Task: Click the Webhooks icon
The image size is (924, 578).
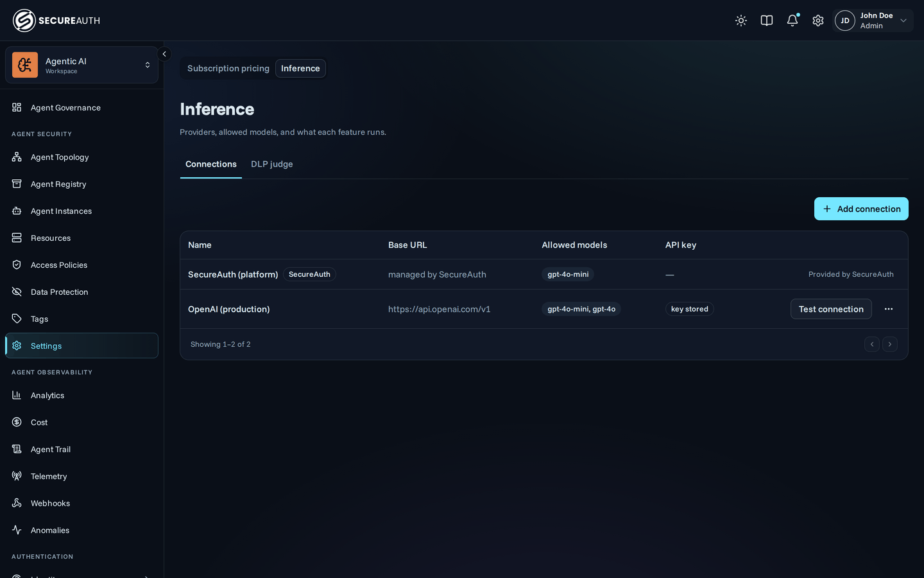Action: [17, 503]
